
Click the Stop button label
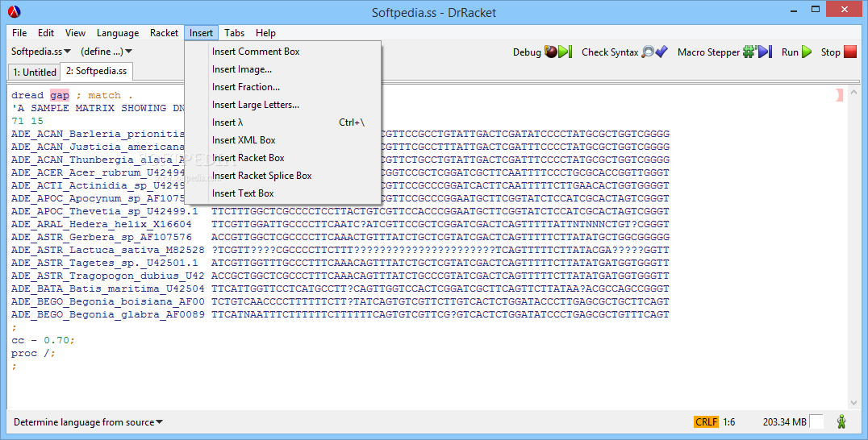(830, 52)
